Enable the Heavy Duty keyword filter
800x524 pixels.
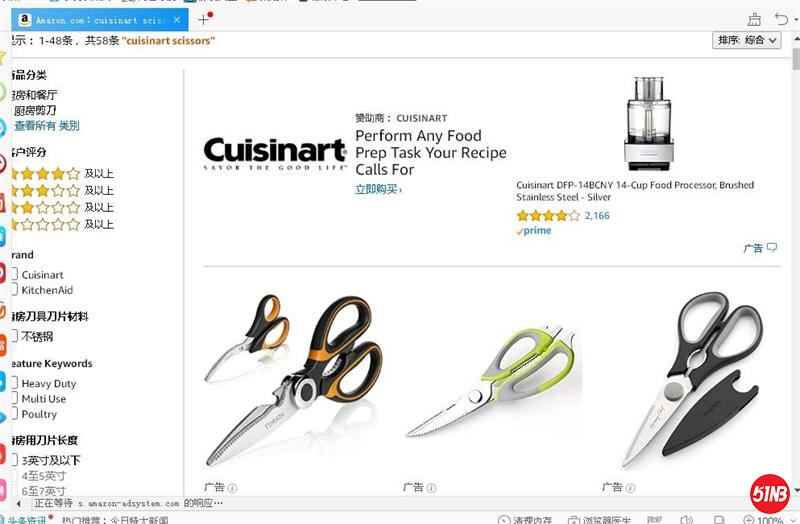(x=14, y=383)
